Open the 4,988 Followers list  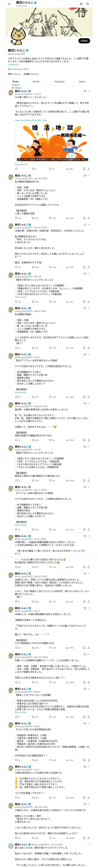point(31,74)
